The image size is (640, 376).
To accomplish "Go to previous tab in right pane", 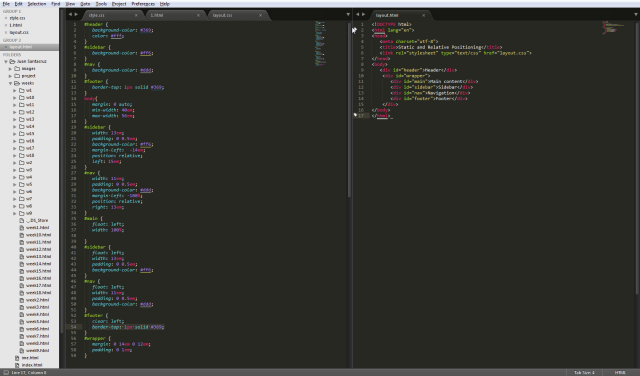I will (357, 14).
